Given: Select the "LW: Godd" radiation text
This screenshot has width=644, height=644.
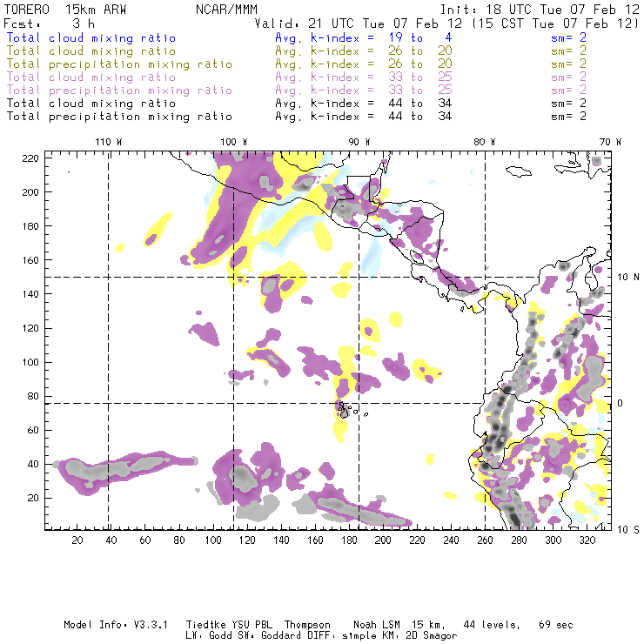Looking at the screenshot, I should [209, 636].
